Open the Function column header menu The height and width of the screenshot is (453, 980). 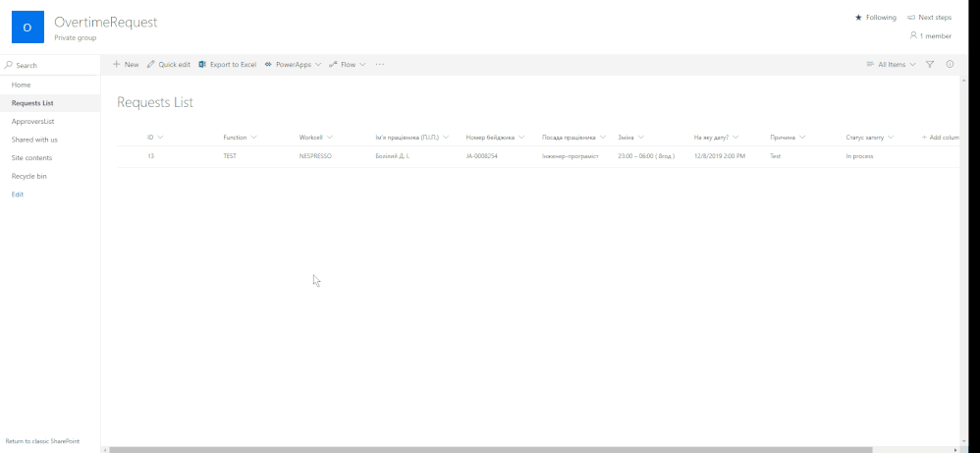point(240,137)
